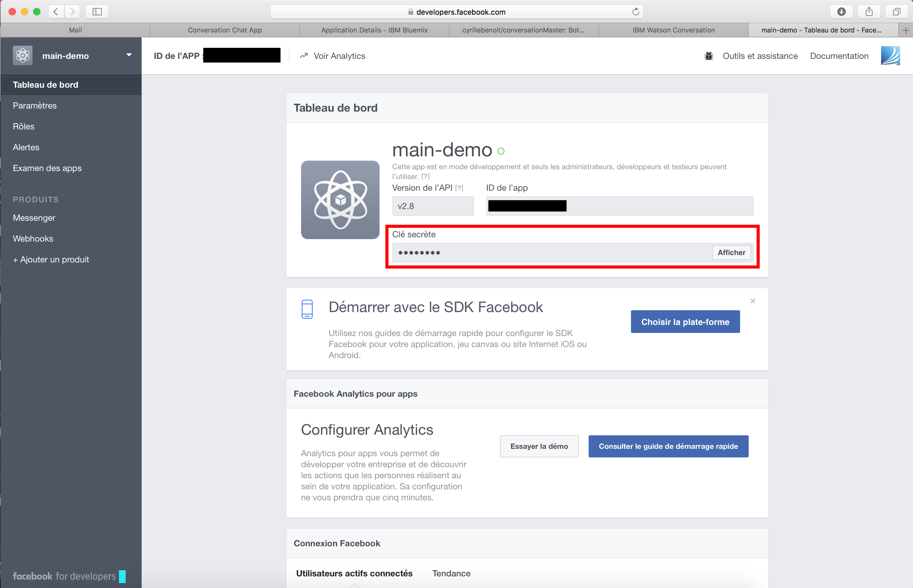Image resolution: width=913 pixels, height=588 pixels.
Task: Click the Version de l'API field
Action: [x=433, y=206]
